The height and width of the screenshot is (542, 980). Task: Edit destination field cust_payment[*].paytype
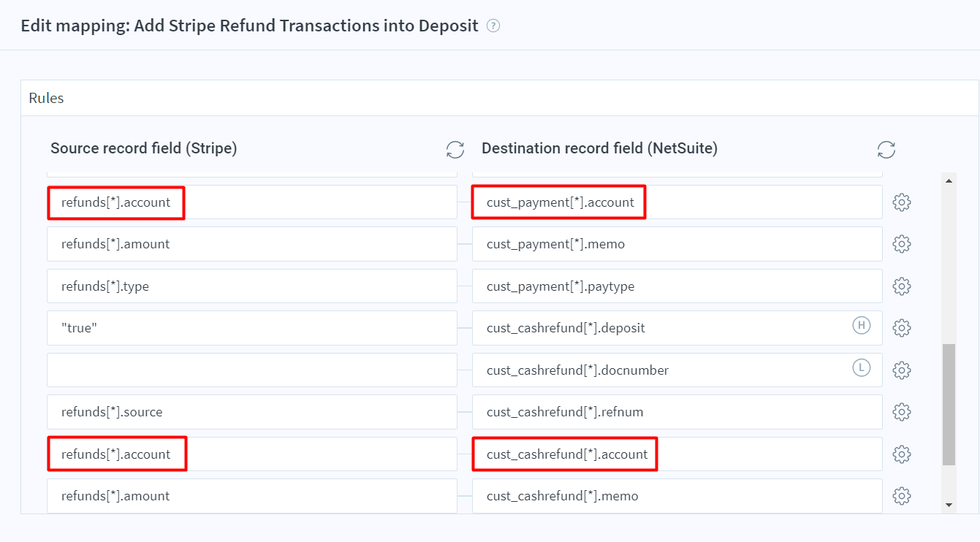click(677, 286)
